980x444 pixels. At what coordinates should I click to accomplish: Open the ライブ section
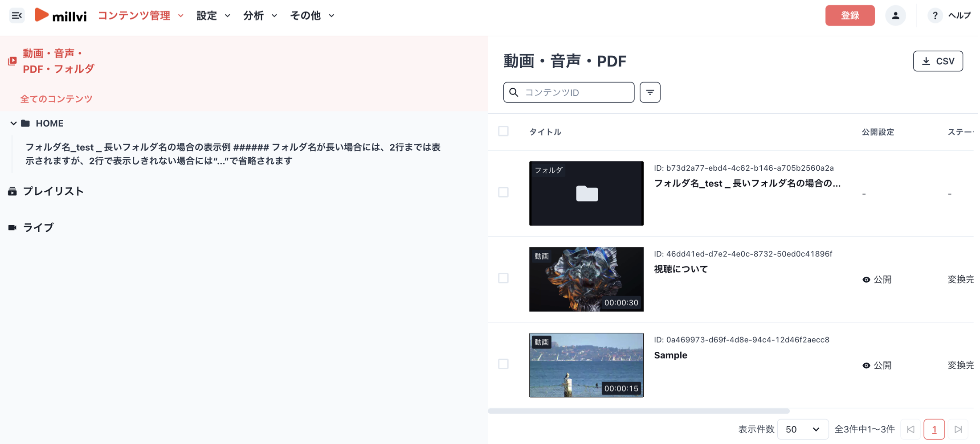coord(38,228)
